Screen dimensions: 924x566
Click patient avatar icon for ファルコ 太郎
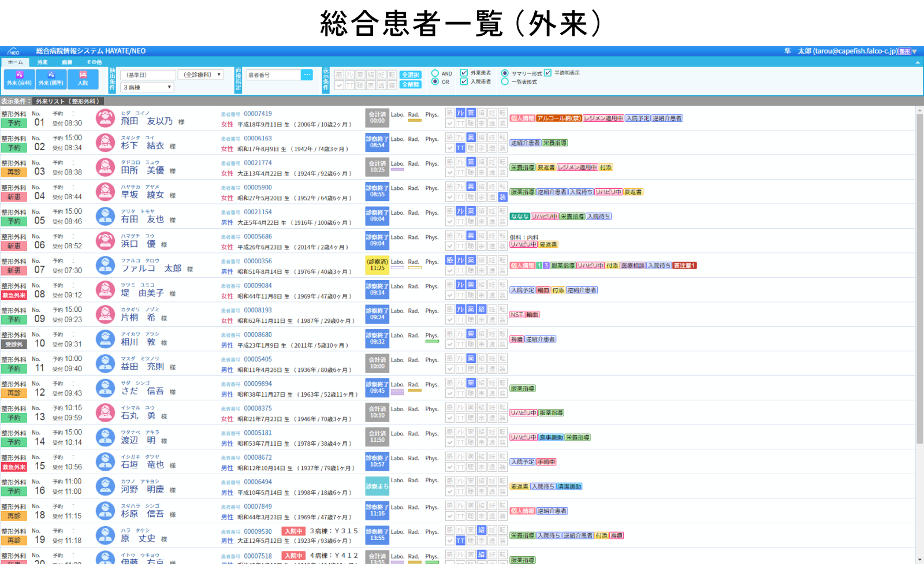[105, 265]
